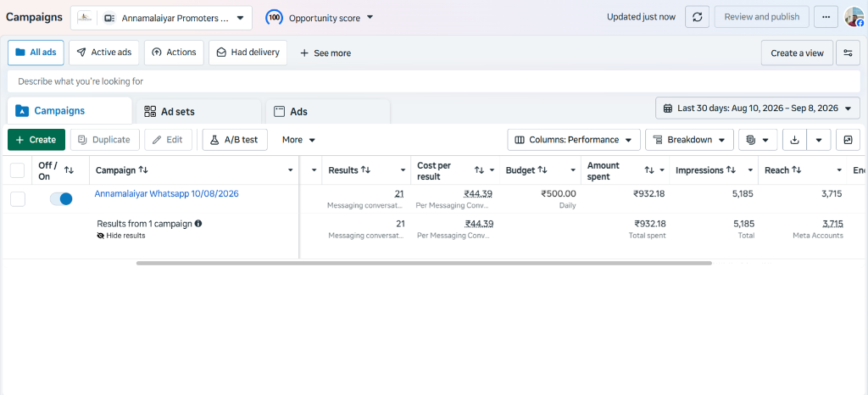Open the Budget column dropdown arrow
The width and height of the screenshot is (868, 395).
pyautogui.click(x=574, y=170)
